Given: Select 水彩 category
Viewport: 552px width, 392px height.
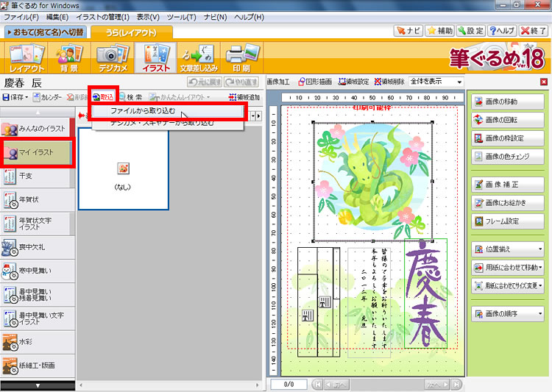Looking at the screenshot, I should 38,342.
